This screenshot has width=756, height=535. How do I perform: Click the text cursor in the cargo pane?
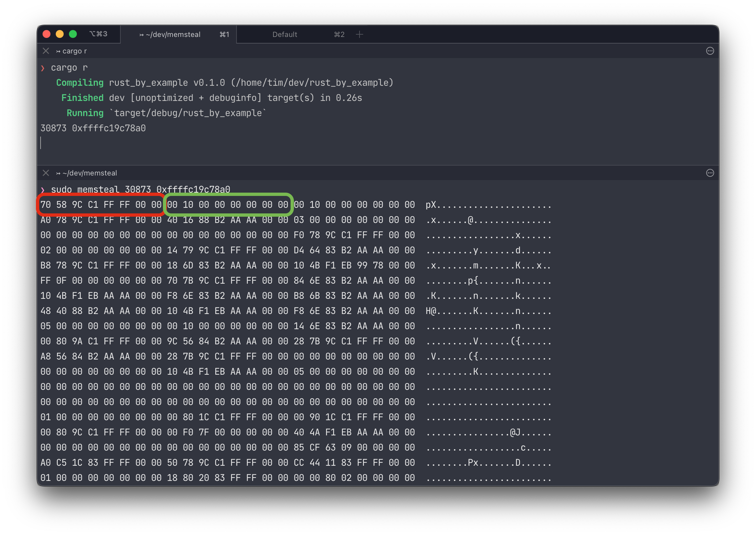pyautogui.click(x=41, y=143)
